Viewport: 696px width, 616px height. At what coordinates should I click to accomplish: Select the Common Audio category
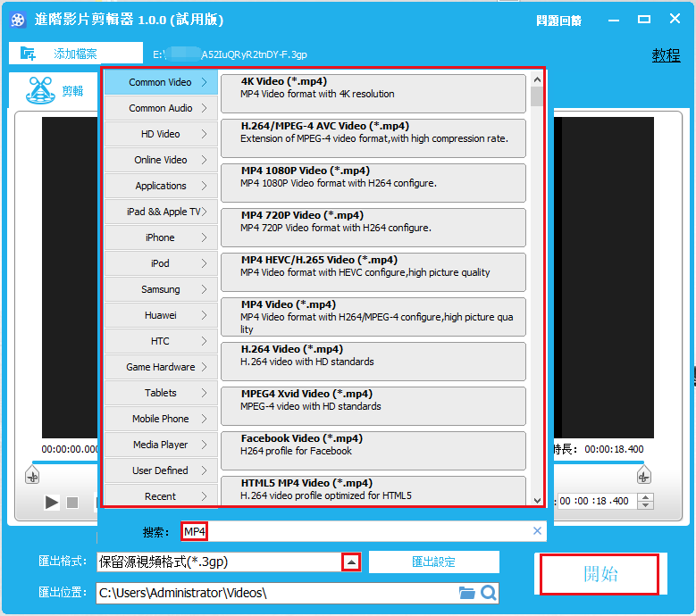point(161,108)
